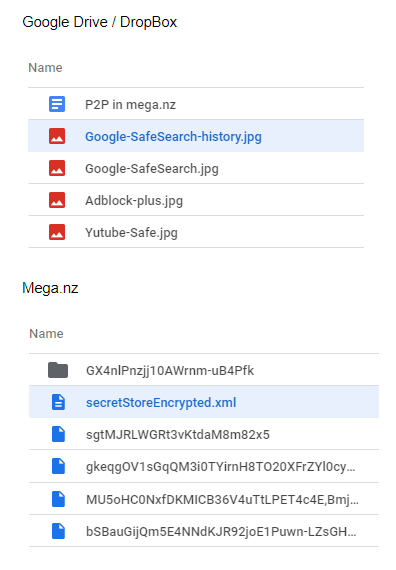Click the file icon for bSBauGijQm5E4NNdKJR92 file

click(x=58, y=531)
